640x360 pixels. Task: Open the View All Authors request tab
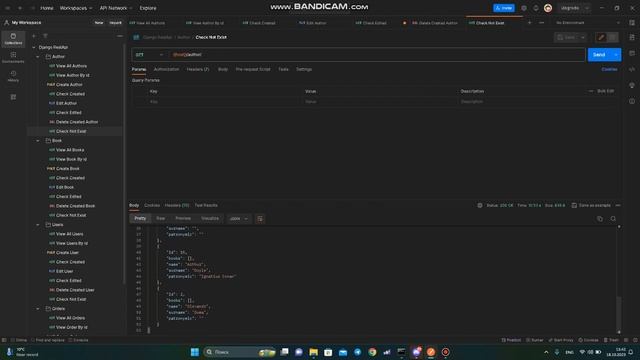point(147,23)
